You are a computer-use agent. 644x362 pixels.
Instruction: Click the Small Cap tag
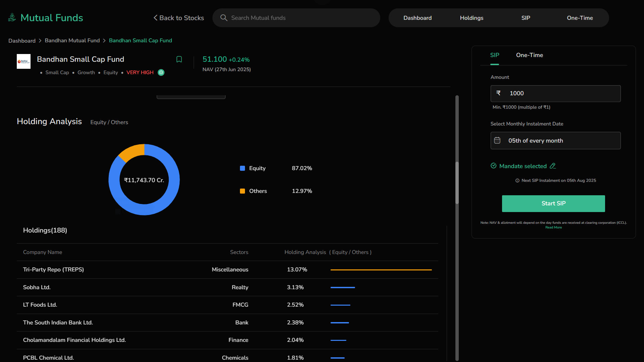coord(57,72)
